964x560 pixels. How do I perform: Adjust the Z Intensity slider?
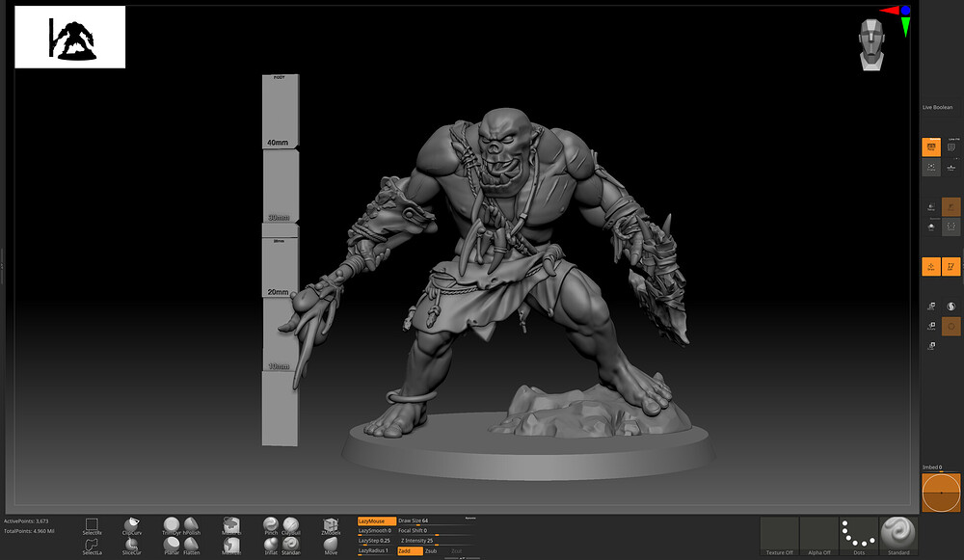436,541
